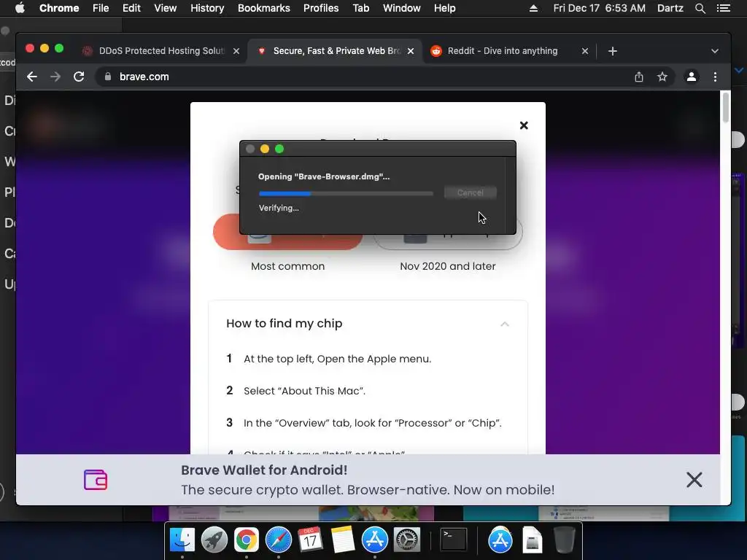Click the Brave Wallet icon in banner
The height and width of the screenshot is (560, 747).
click(x=96, y=480)
